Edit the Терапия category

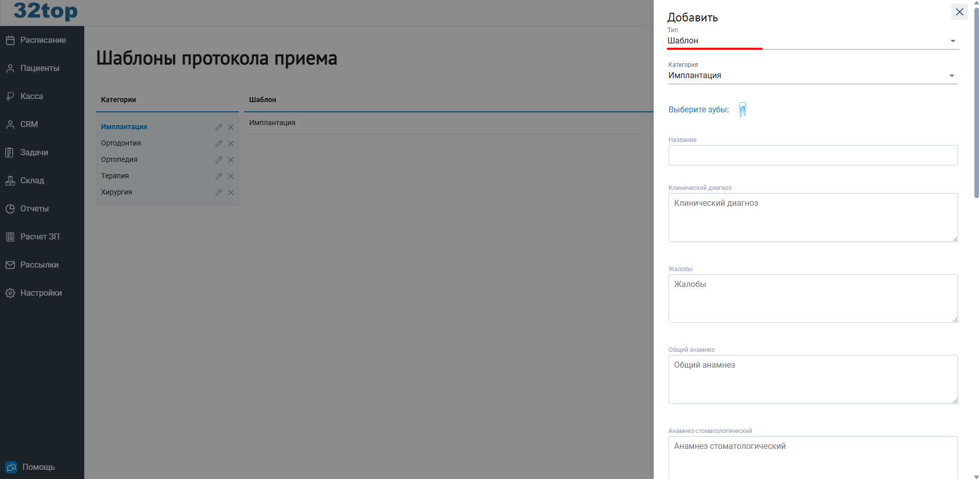click(219, 176)
